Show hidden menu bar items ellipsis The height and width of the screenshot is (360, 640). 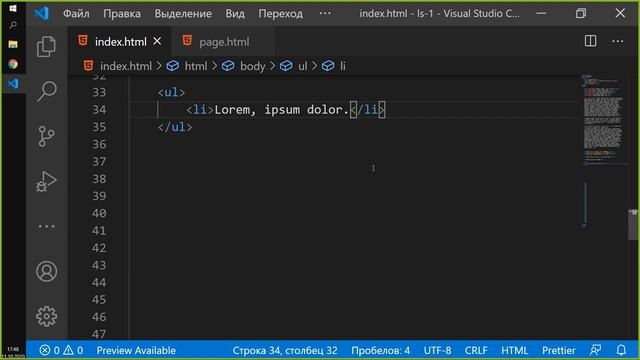(x=325, y=13)
